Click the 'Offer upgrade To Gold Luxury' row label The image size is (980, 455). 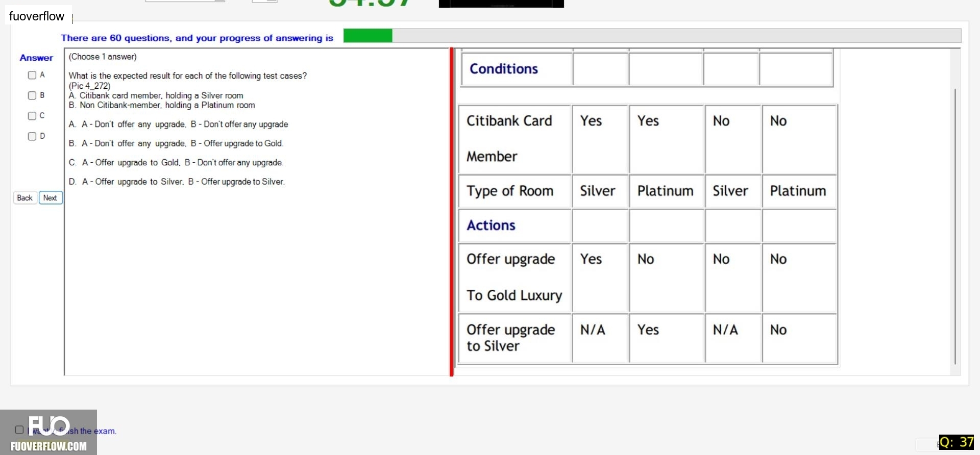pos(514,277)
